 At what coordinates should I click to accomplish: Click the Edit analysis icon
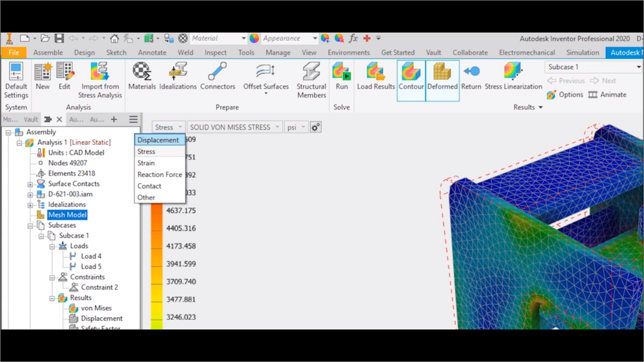(65, 76)
